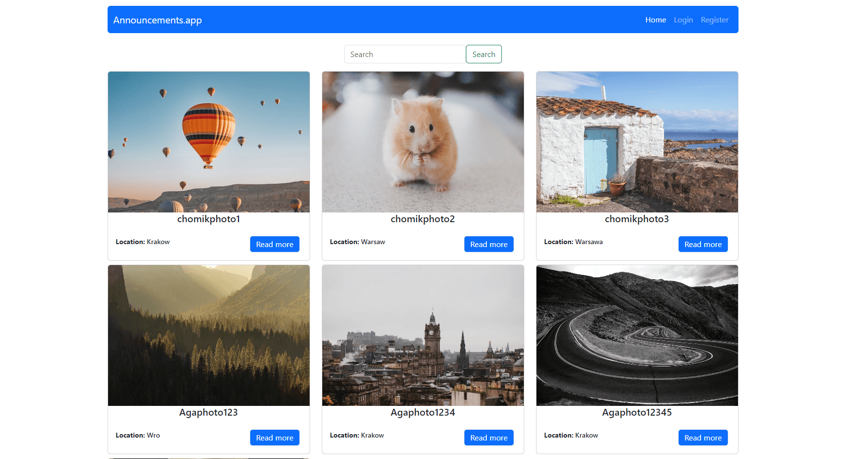
Task: Select the chomikphoto2 card title
Action: tap(423, 219)
